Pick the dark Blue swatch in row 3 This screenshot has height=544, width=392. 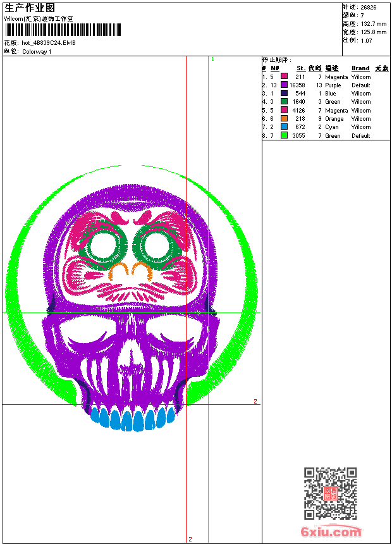[285, 94]
